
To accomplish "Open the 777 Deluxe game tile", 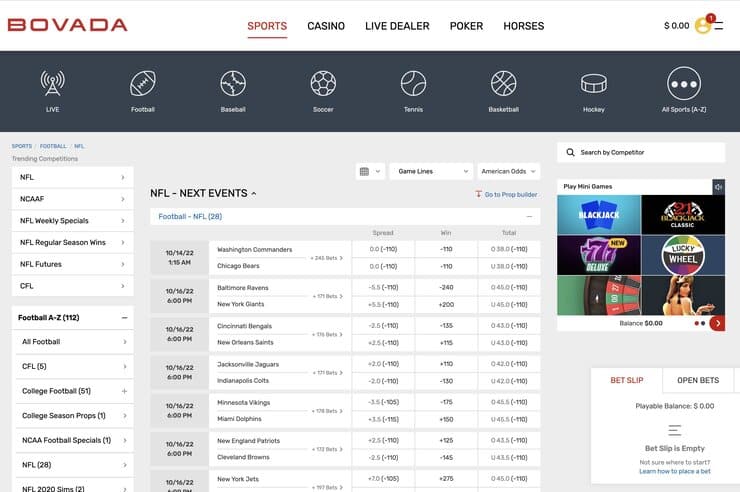I will click(x=599, y=255).
